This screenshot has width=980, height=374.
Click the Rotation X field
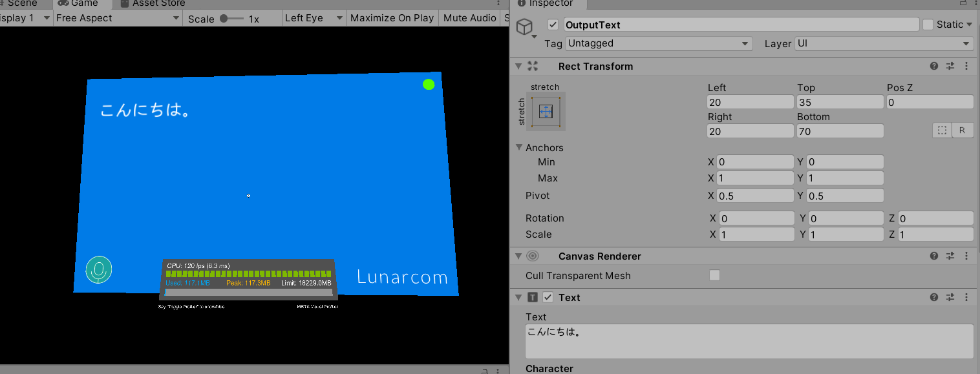(x=756, y=218)
